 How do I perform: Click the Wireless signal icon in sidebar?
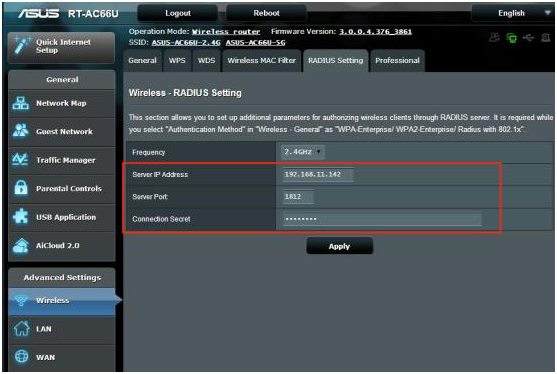tap(21, 300)
